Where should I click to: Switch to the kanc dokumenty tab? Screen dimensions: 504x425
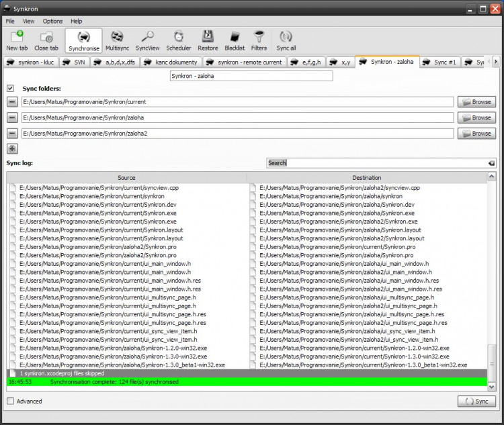(171, 62)
